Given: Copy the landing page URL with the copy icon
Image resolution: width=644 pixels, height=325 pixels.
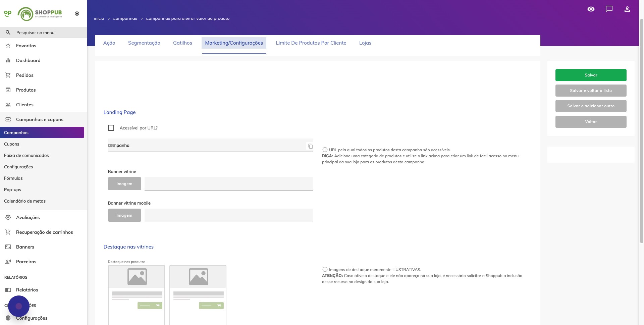Looking at the screenshot, I should [x=310, y=146].
